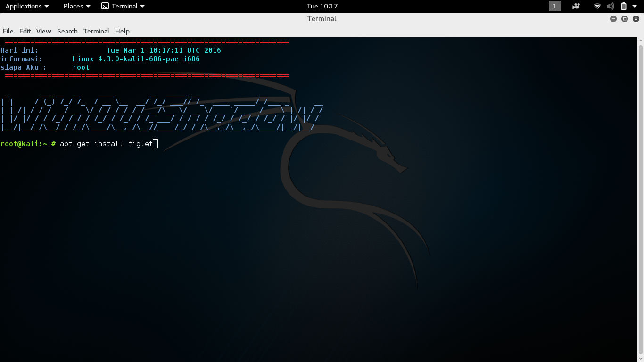Click the volume speaker icon

click(611, 6)
